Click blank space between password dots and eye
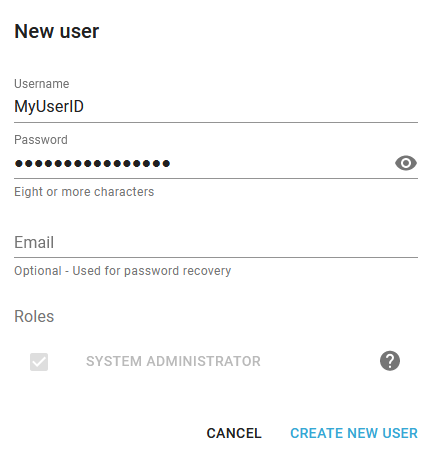 (x=282, y=163)
